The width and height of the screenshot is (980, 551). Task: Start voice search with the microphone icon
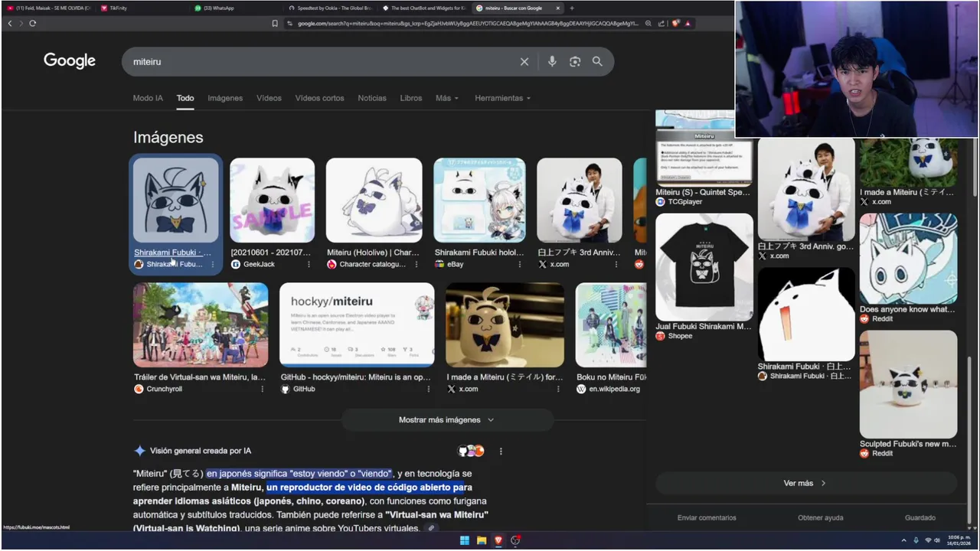coord(552,62)
